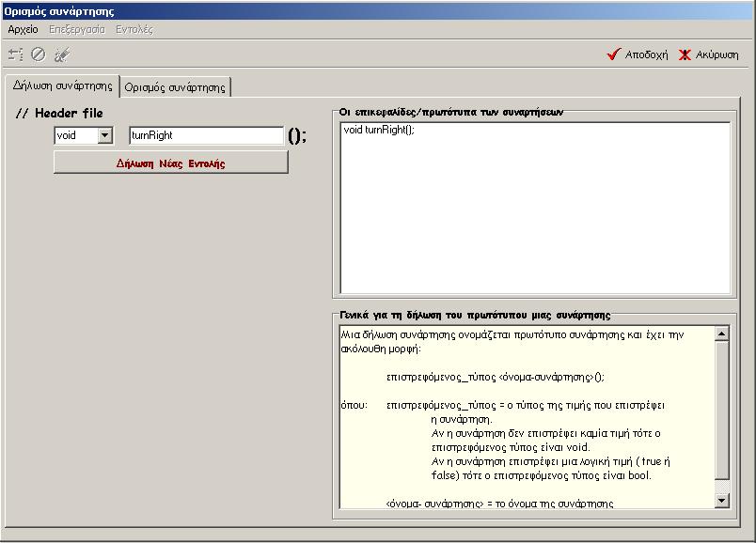Click the text 'επιστρεφόμενος_τύπος <όνομα-συνάρτησης>();'
The height and width of the screenshot is (543, 756).
click(496, 377)
